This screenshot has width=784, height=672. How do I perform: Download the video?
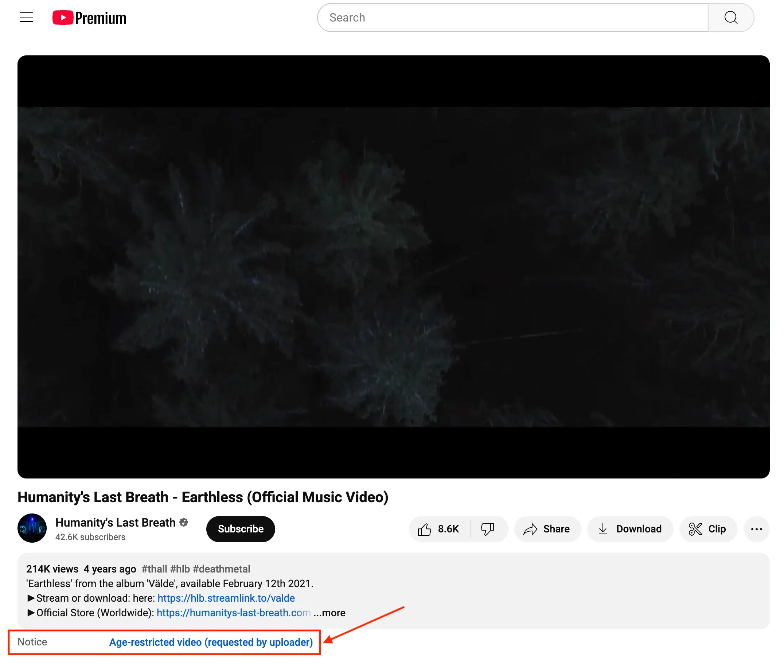click(630, 528)
